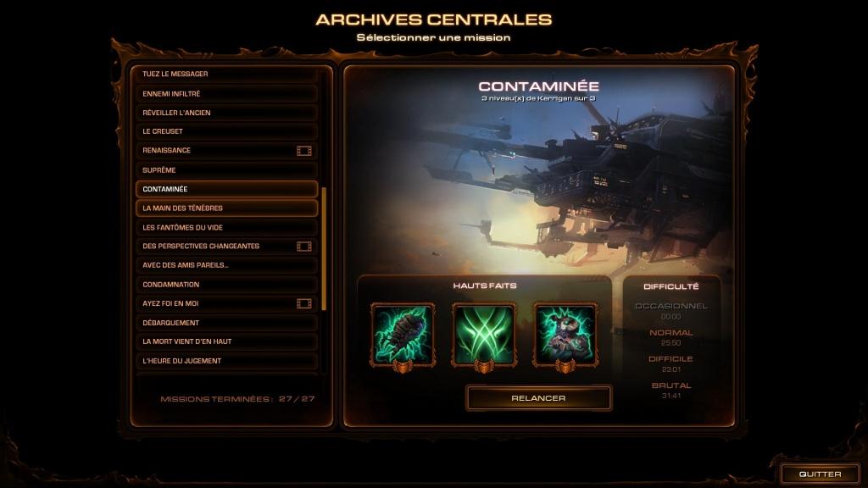Select L'Heure Du Jugement mission
Image resolution: width=868 pixels, height=488 pixels.
tap(226, 361)
